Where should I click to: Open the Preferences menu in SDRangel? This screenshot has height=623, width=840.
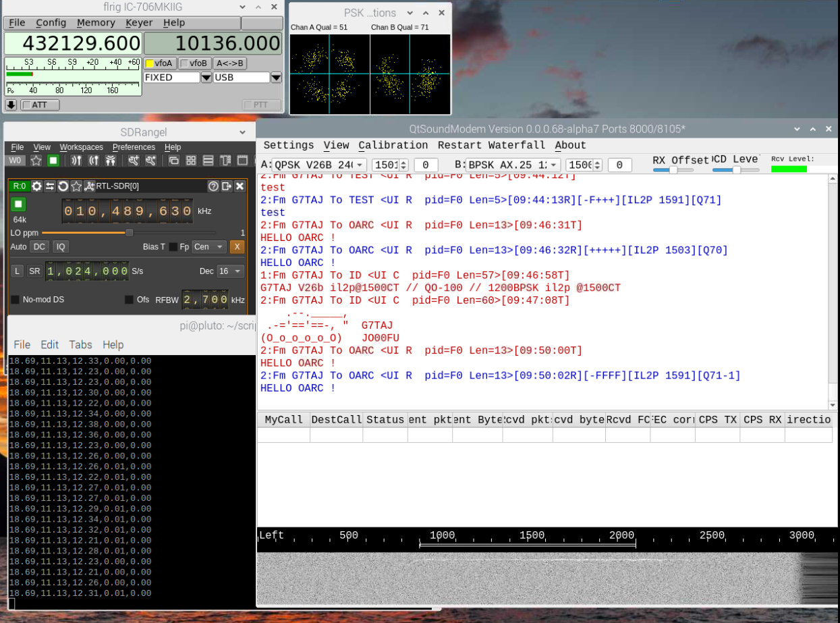(134, 147)
